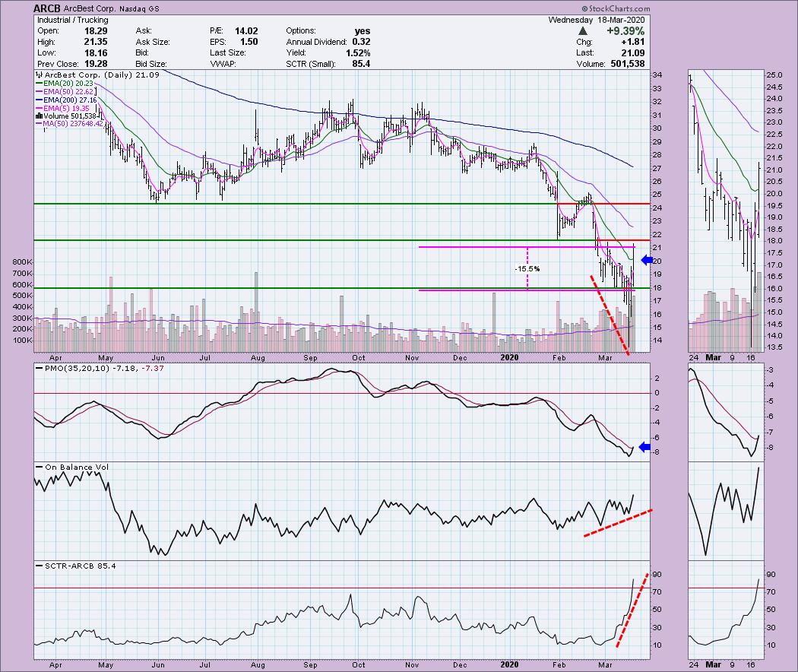The width and height of the screenshot is (798, 672).
Task: Click the Ask label in the quote table
Action: [x=144, y=31]
